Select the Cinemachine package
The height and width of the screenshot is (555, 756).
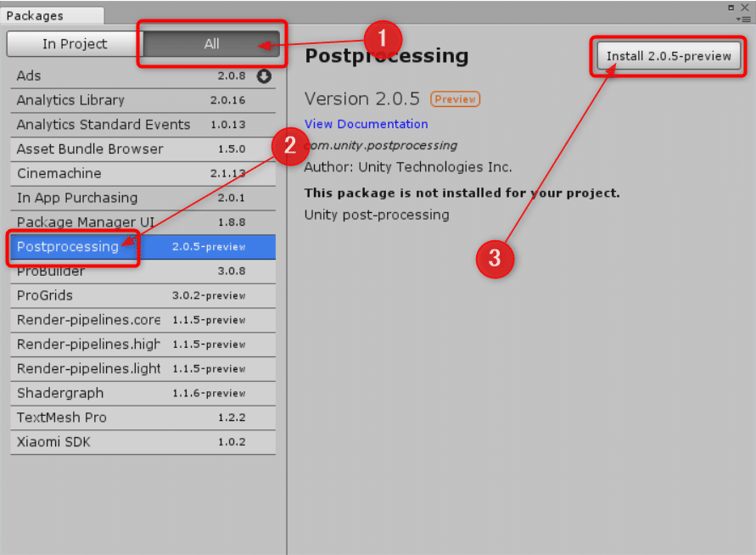143,173
